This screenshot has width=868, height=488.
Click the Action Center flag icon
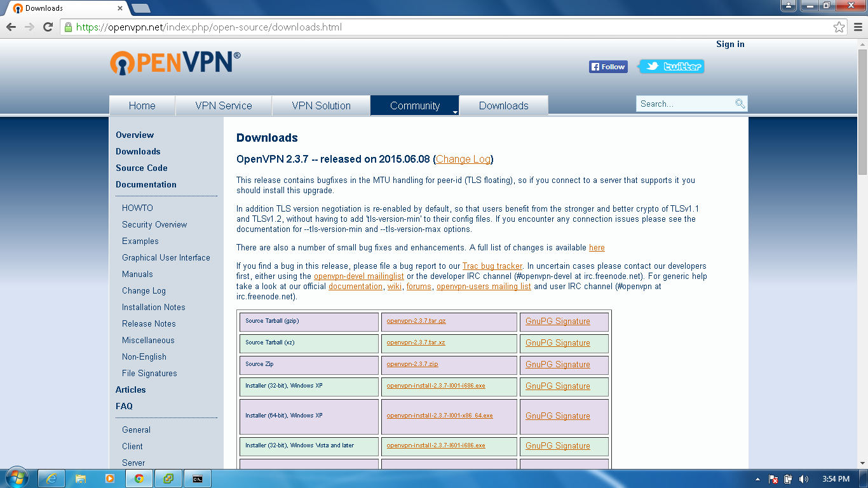tap(773, 479)
